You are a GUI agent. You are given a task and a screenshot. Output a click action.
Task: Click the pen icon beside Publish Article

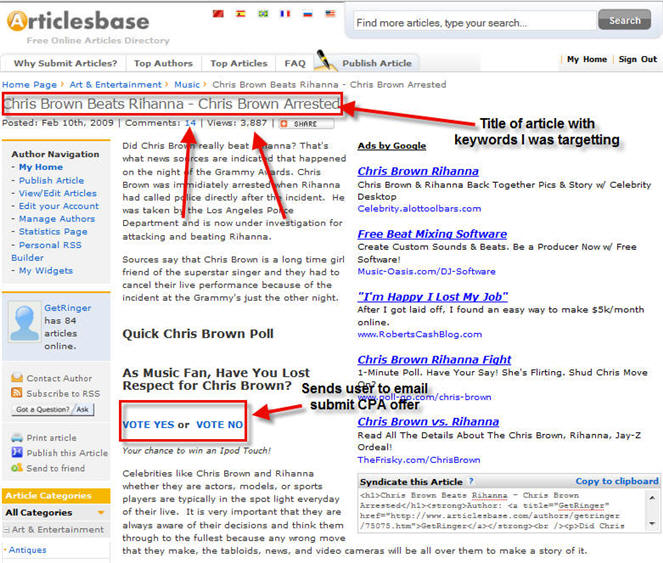[x=325, y=60]
